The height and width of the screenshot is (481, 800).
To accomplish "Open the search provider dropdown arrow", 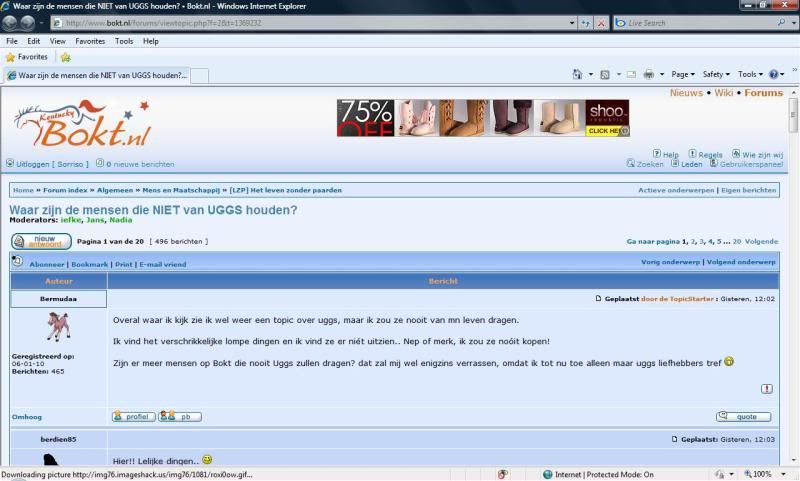I will click(x=794, y=23).
